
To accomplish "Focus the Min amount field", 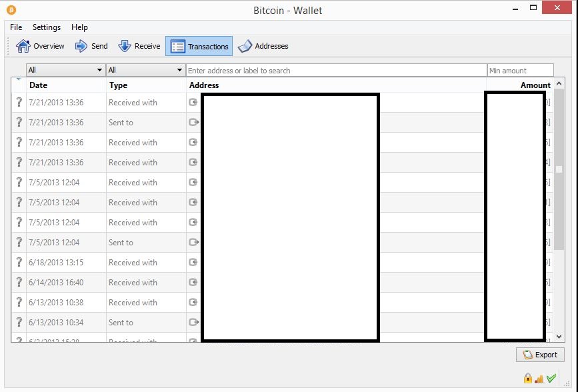I will point(520,70).
